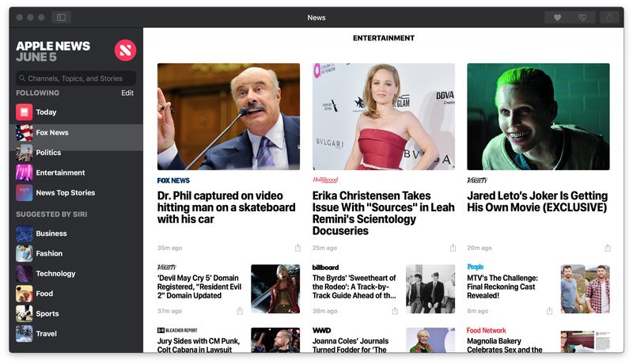Open MTV Challenge cast thumbnail
The height and width of the screenshot is (364, 633).
(586, 289)
